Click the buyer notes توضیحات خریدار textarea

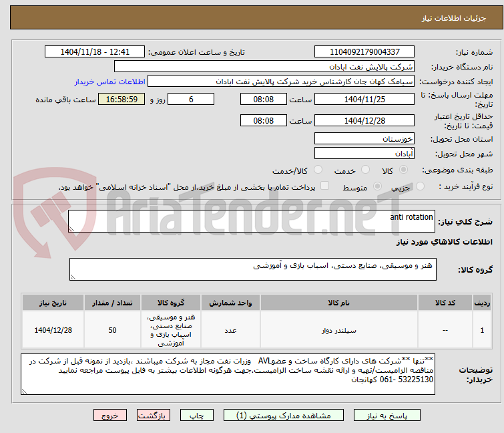228,374
